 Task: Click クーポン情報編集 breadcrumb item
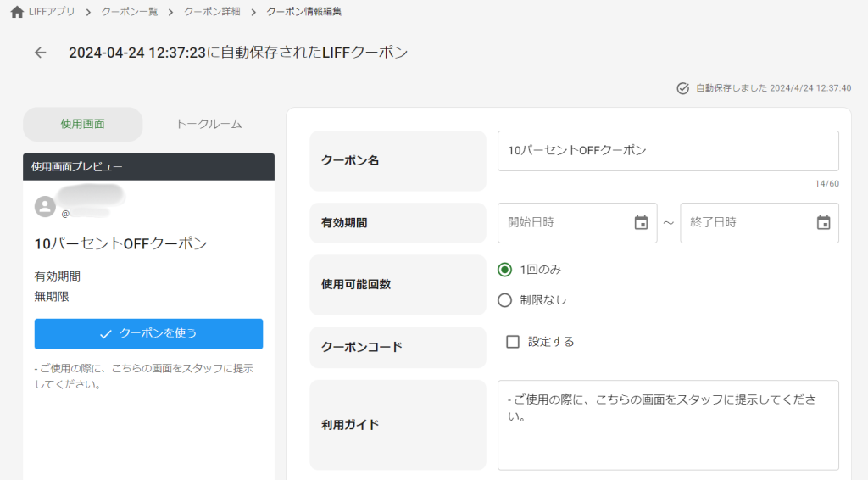point(304,12)
